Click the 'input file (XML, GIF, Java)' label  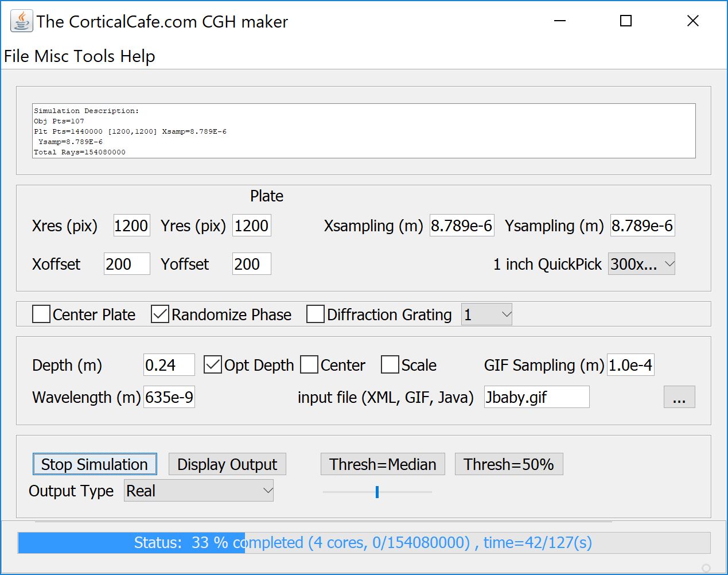click(x=386, y=397)
